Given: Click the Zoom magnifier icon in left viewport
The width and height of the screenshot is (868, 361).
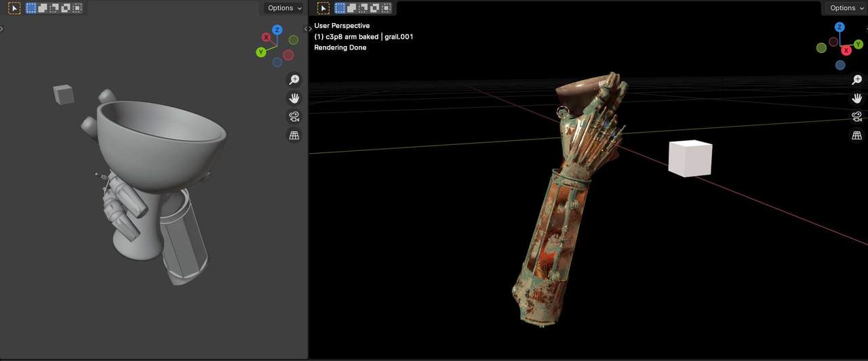Looking at the screenshot, I should pyautogui.click(x=294, y=80).
